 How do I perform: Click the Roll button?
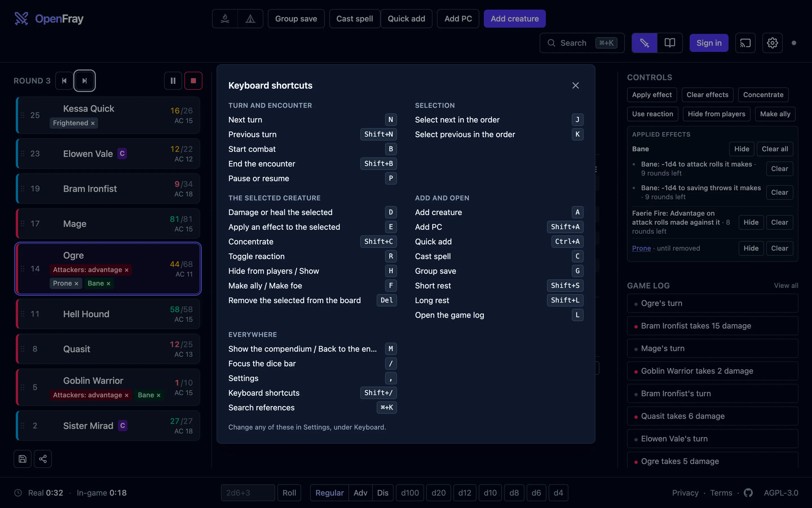coord(289,493)
